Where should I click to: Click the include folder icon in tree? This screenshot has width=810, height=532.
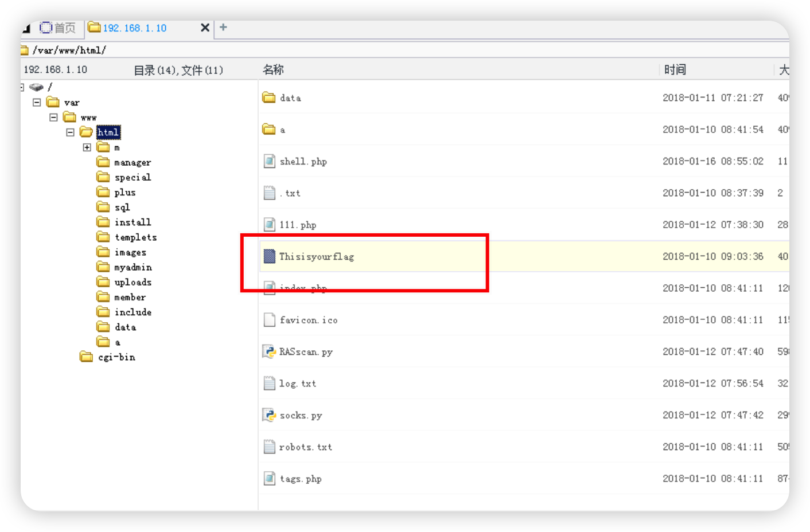(103, 311)
